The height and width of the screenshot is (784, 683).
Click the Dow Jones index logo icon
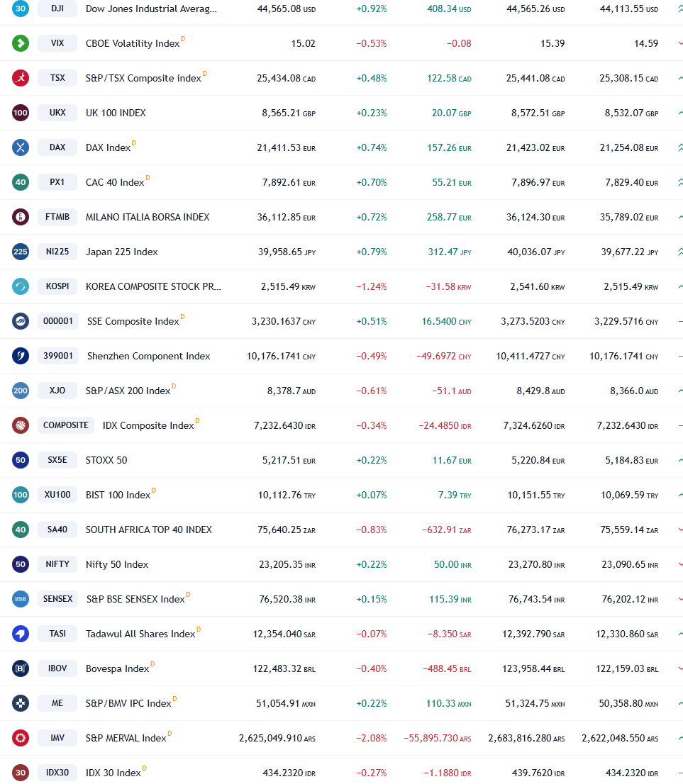tap(21, 9)
